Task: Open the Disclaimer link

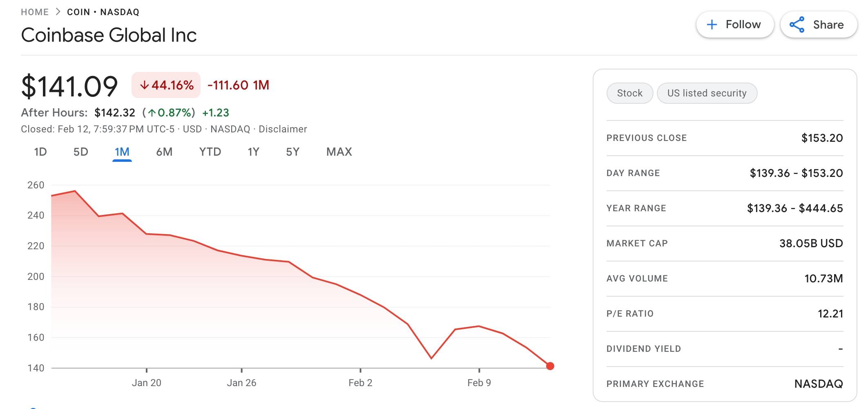Action: pyautogui.click(x=283, y=129)
